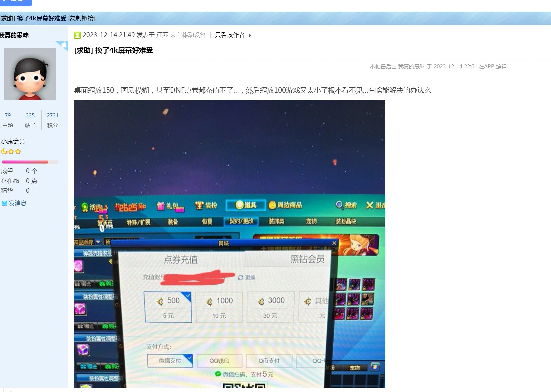
Task: Choose the QQ钱包 payment option
Action: point(219,361)
